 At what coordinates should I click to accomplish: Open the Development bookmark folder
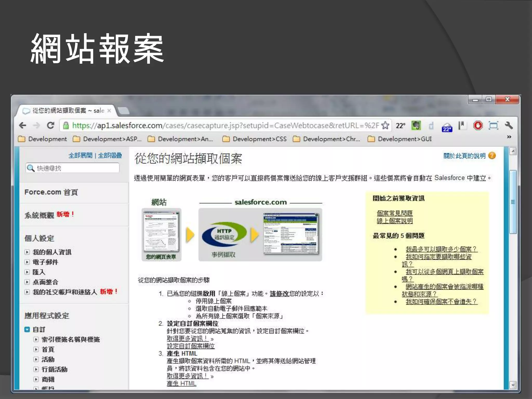pyautogui.click(x=42, y=139)
